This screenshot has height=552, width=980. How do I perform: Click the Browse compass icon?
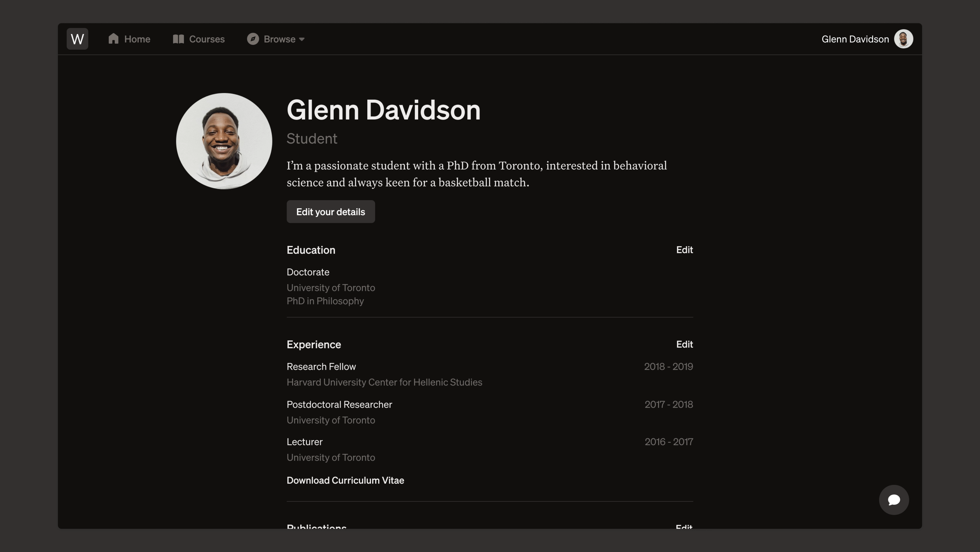click(253, 39)
